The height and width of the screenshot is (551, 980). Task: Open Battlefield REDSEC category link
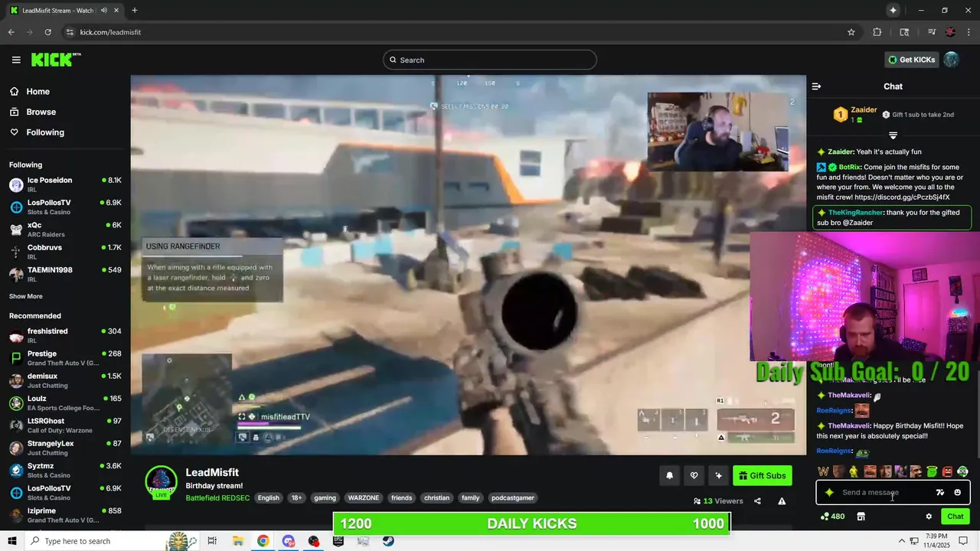(x=217, y=498)
